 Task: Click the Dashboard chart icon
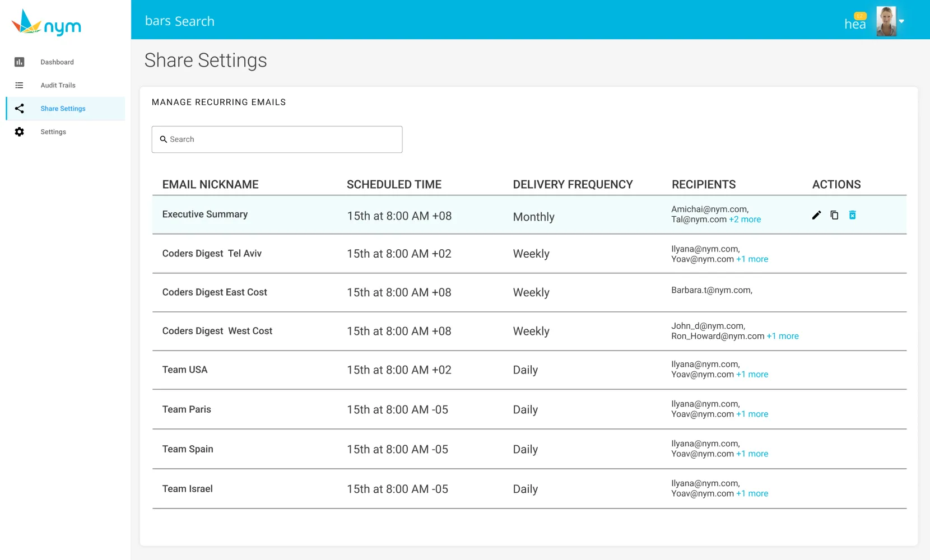point(19,62)
